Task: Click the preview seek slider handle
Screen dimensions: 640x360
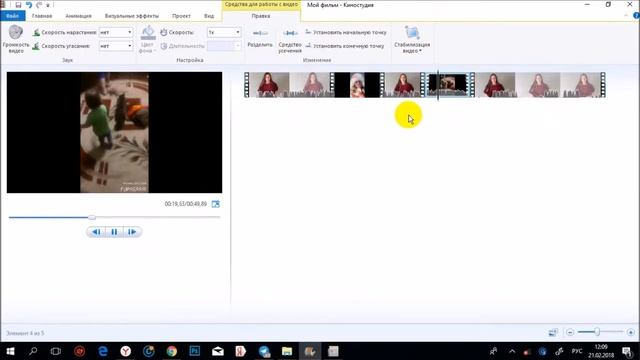Action: (92, 217)
